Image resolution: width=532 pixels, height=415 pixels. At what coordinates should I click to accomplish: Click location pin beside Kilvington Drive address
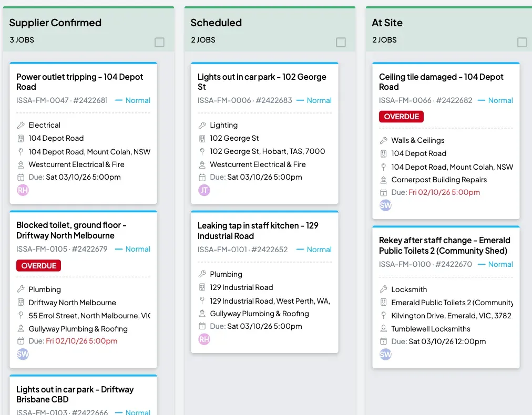[x=383, y=315]
